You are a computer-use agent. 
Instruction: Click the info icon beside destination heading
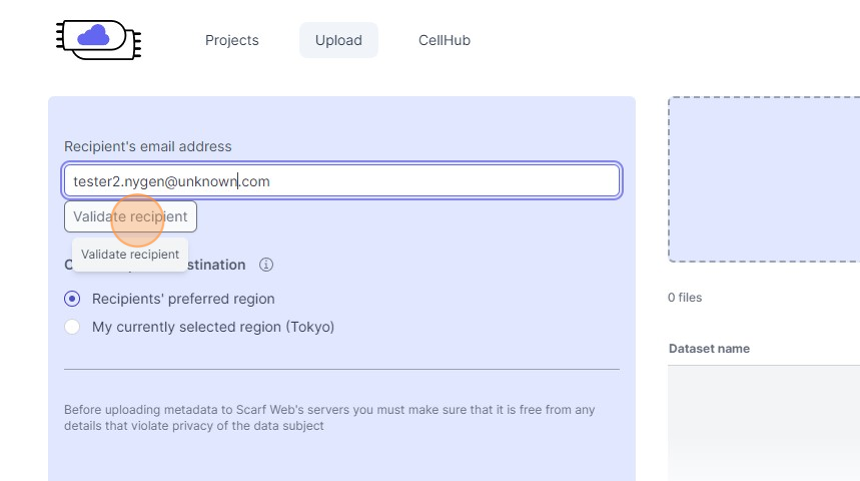point(266,265)
